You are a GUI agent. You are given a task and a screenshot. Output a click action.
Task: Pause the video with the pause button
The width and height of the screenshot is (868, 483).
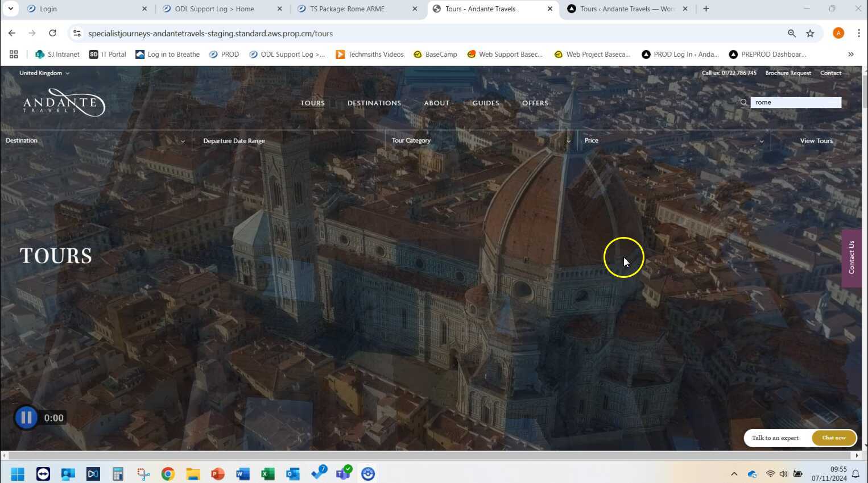26,418
